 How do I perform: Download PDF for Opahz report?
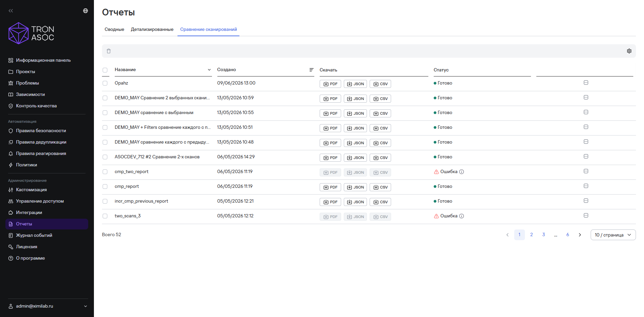[330, 84]
